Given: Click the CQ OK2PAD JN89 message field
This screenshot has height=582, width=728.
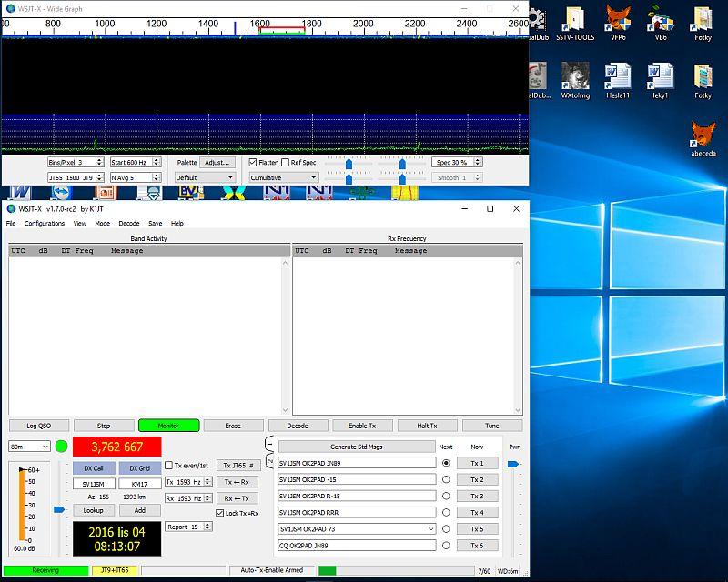Looking at the screenshot, I should coord(357,546).
